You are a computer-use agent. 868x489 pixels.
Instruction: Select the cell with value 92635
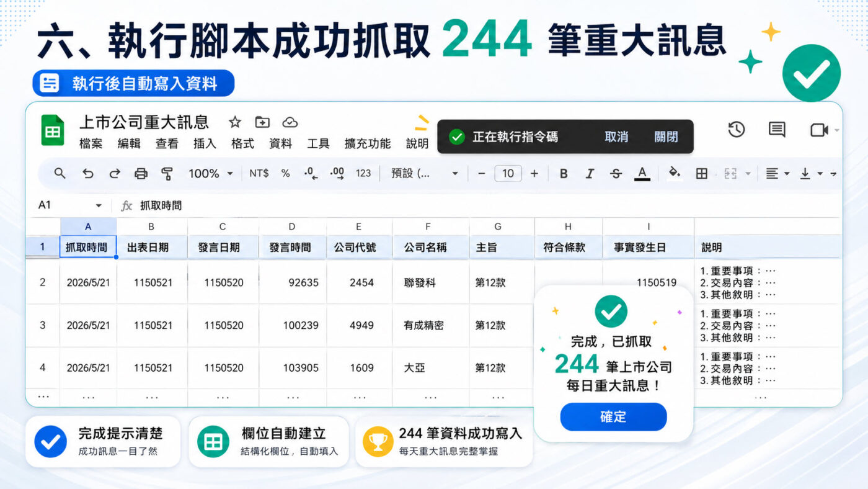pyautogui.click(x=293, y=282)
